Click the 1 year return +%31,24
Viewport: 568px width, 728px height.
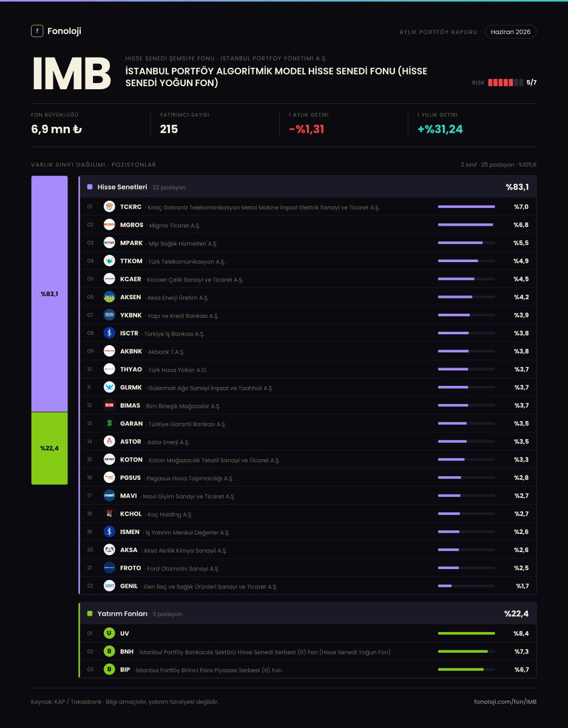click(440, 129)
